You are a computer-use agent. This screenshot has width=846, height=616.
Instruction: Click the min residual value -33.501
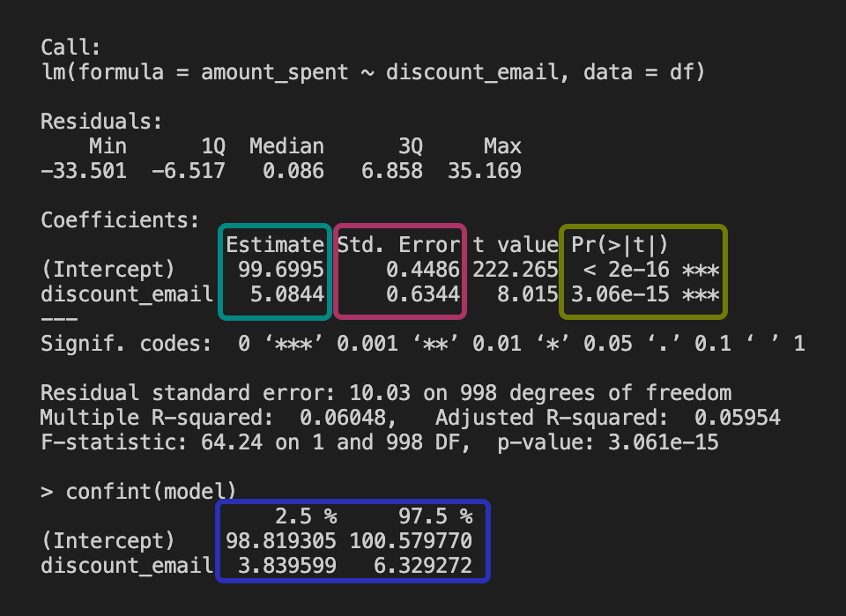tap(83, 170)
